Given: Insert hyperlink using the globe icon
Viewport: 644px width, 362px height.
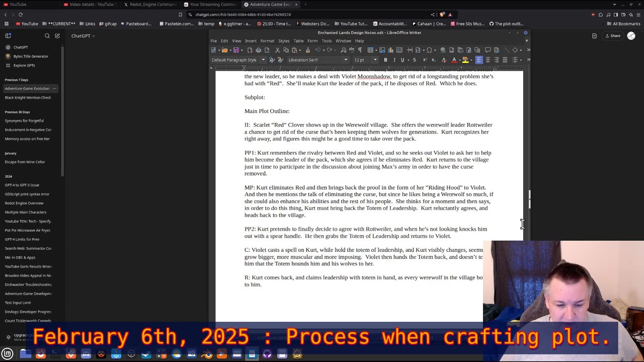Looking at the screenshot, I should coord(443,50).
